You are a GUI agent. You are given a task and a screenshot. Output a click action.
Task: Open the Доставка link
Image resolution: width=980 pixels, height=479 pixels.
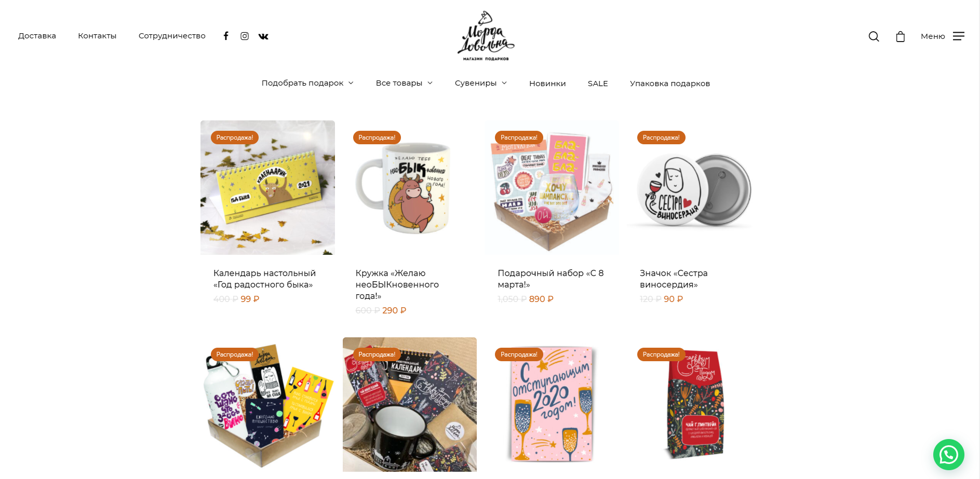point(37,36)
